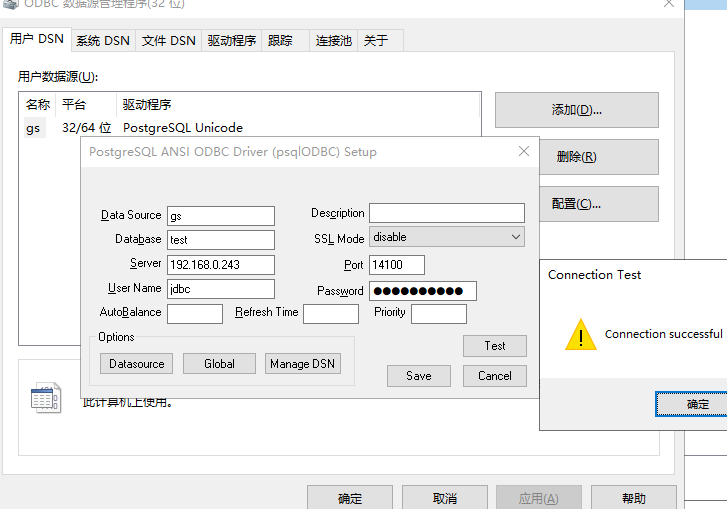This screenshot has width=727, height=509.
Task: Select the 驱动程序 tab
Action: (232, 41)
